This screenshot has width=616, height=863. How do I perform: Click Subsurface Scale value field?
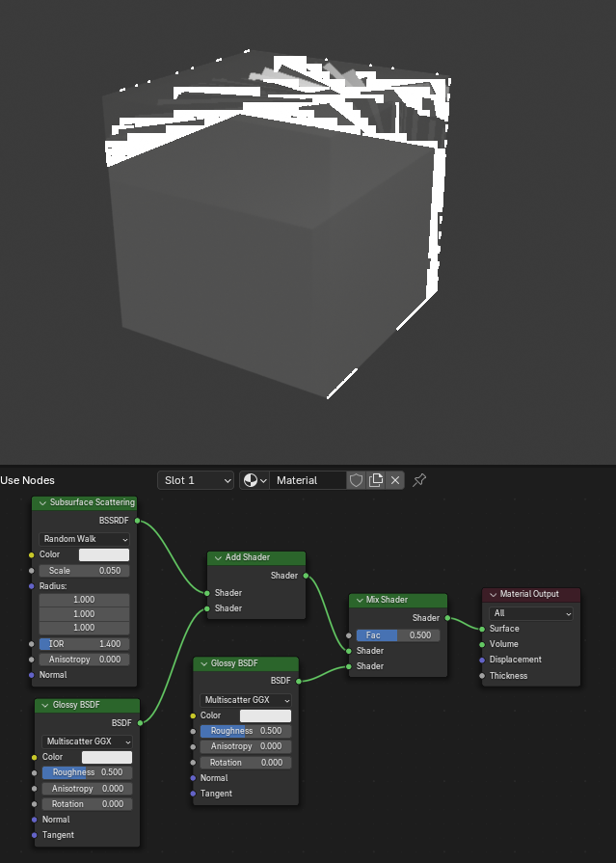pos(84,571)
